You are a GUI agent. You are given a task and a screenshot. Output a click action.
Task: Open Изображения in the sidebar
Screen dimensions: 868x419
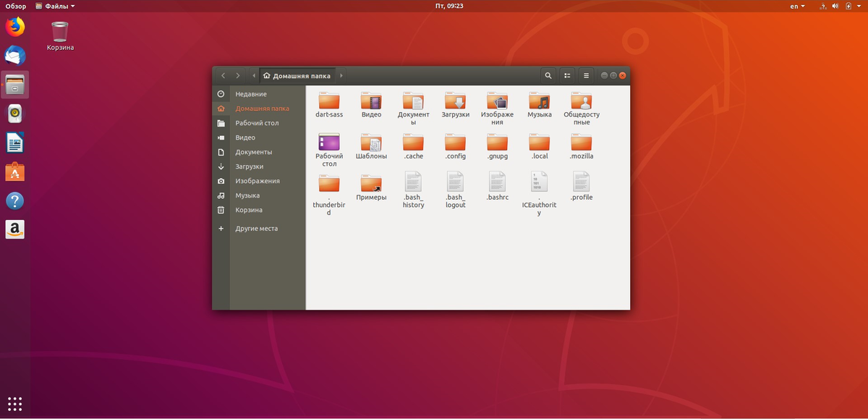(259, 181)
